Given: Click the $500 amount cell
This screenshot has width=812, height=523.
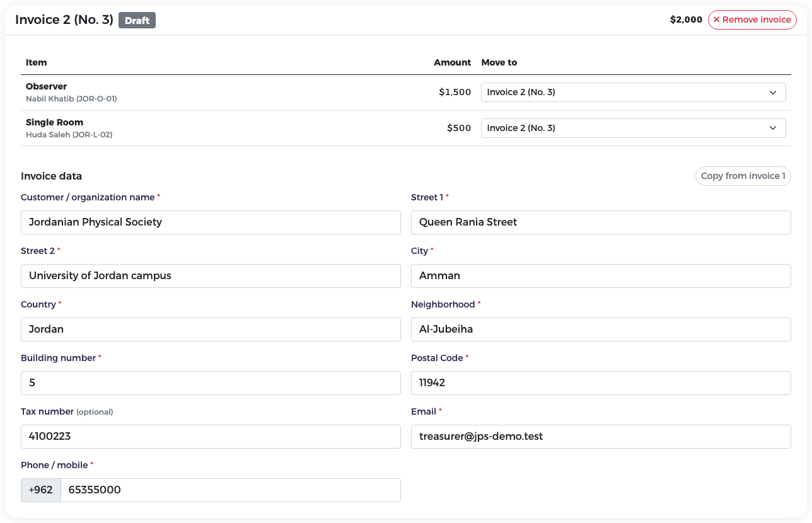Looking at the screenshot, I should 459,128.
